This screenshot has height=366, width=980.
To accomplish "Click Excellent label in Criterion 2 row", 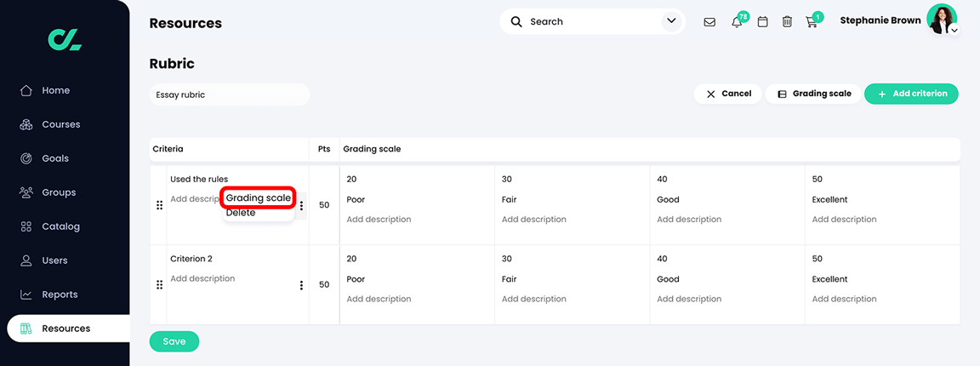I will (x=829, y=279).
